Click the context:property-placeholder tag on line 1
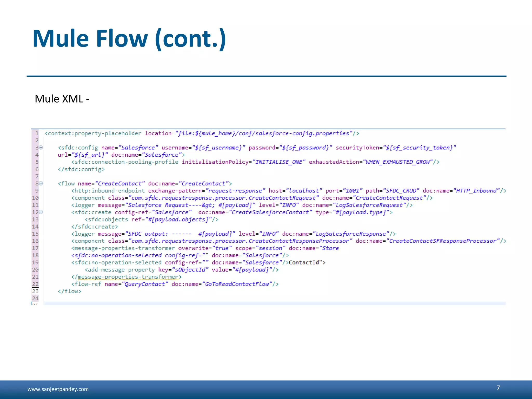Viewport: 532px width, 399px height. tap(93, 133)
